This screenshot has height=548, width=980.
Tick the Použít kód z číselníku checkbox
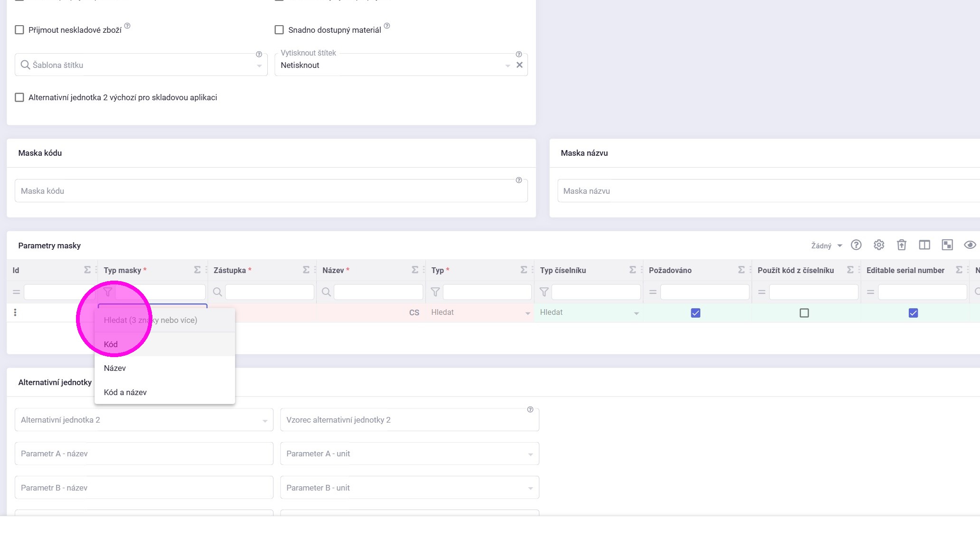(x=804, y=313)
